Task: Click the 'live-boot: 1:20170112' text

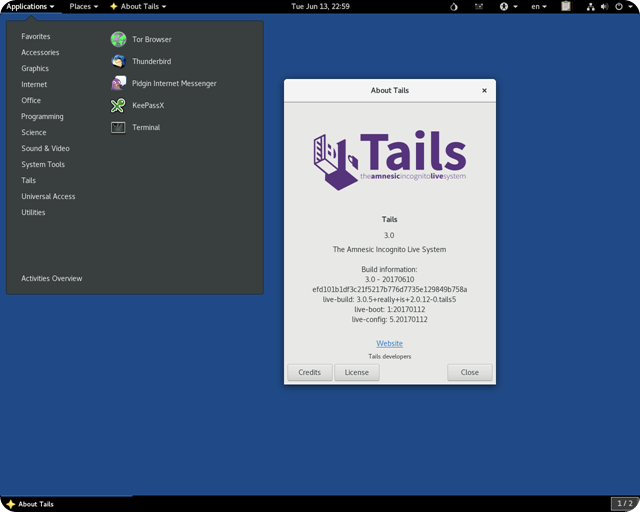Action: (390, 309)
